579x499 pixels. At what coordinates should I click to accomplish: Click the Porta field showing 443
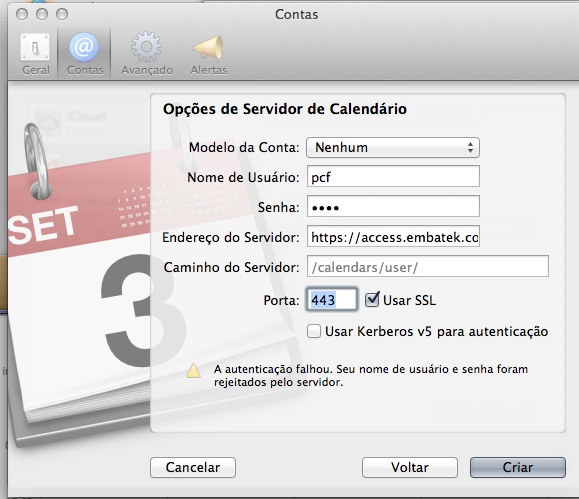coord(331,300)
